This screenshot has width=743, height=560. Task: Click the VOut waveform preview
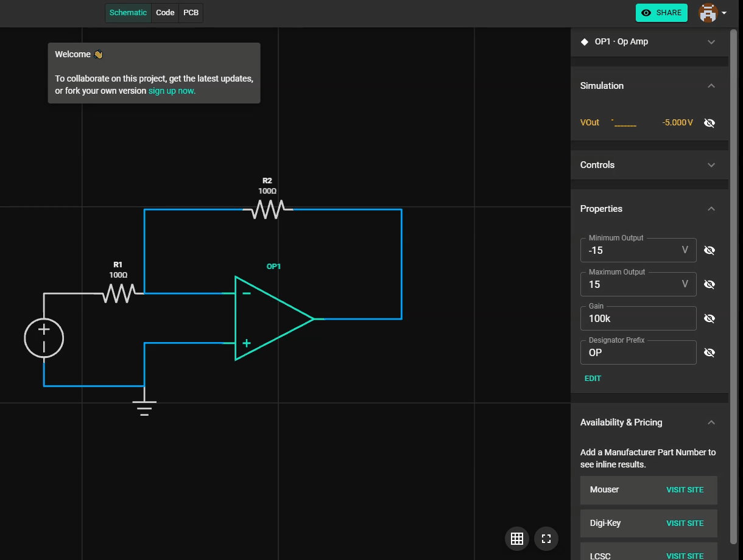tap(624, 123)
